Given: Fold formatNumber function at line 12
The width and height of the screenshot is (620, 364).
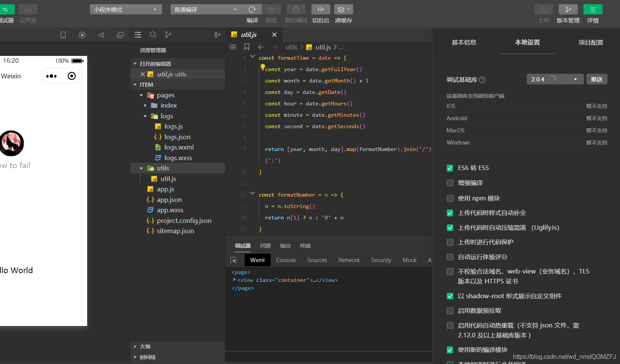Looking at the screenshot, I should tap(252, 193).
